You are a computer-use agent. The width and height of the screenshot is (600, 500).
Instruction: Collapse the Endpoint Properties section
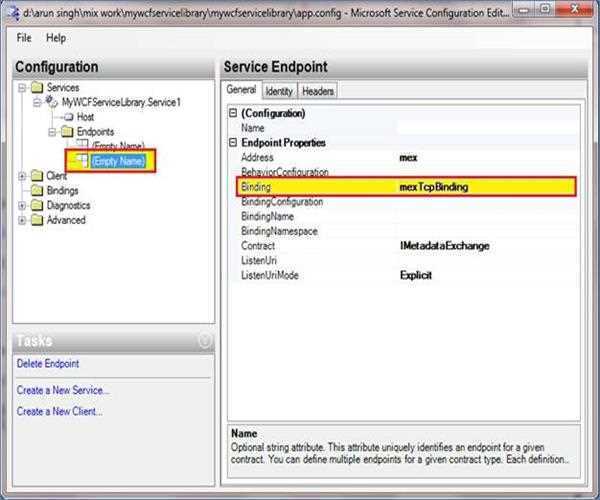click(233, 143)
